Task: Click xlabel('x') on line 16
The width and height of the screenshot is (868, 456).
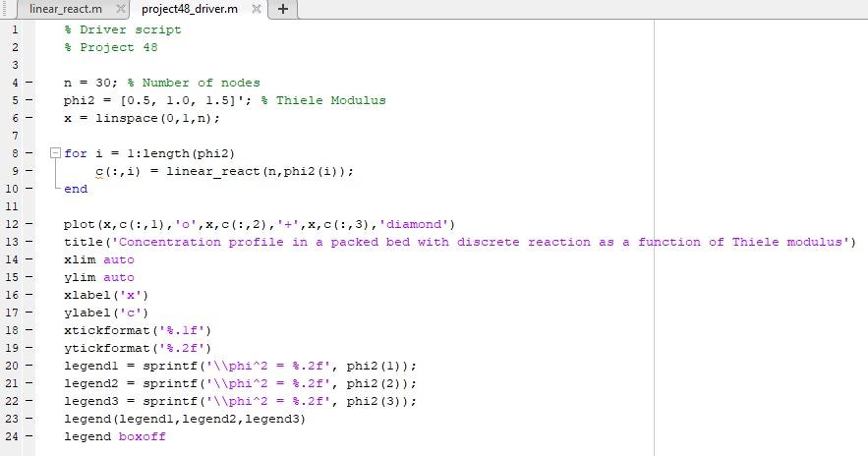Action: point(106,296)
